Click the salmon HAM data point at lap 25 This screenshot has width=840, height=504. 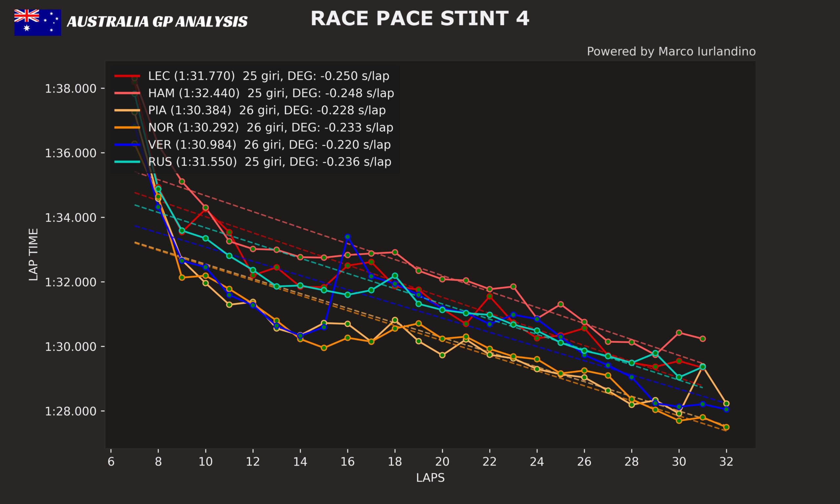click(x=560, y=304)
